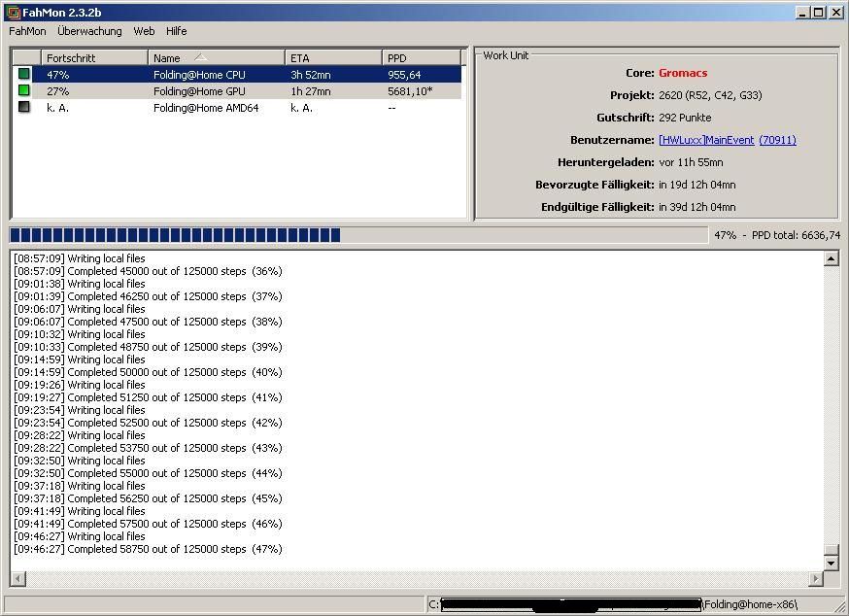Screen dimensions: 849x616
Task: Minimize the FahMon window
Action: pyautogui.click(x=803, y=13)
